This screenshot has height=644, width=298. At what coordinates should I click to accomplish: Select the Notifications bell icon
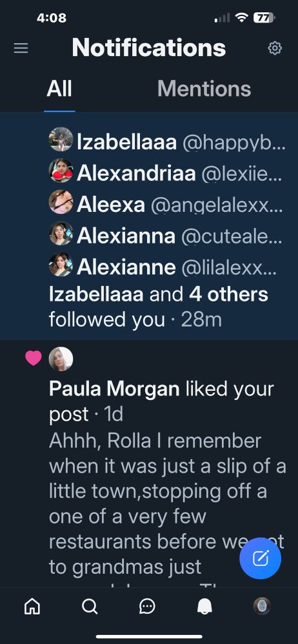(x=204, y=606)
